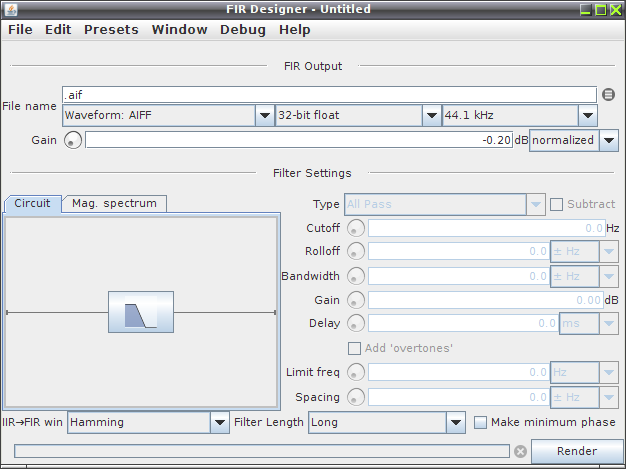Toggle the Add 'overtones' checkbox
626x469 pixels.
point(354,348)
